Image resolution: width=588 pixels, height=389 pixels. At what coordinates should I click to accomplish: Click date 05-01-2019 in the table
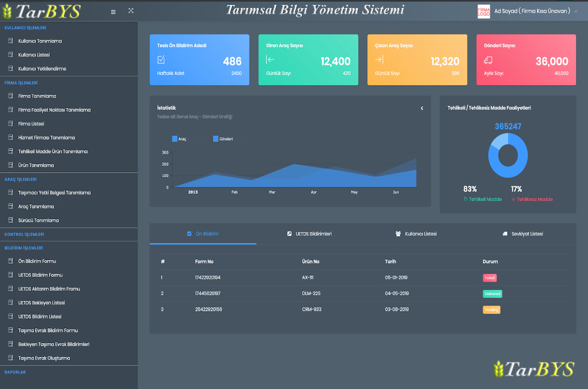(x=396, y=278)
